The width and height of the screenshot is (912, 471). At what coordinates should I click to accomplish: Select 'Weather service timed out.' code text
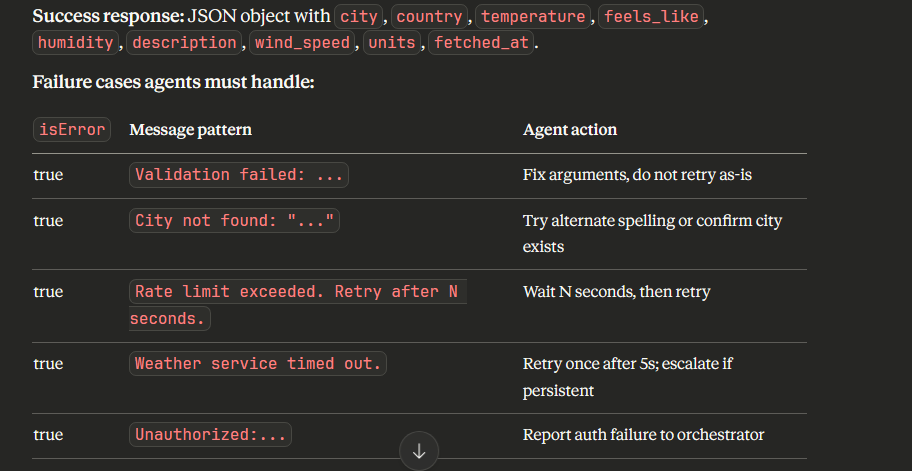(258, 364)
